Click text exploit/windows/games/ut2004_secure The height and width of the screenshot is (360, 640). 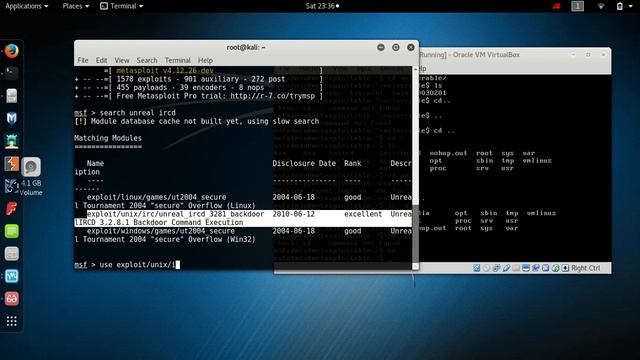coord(160,231)
